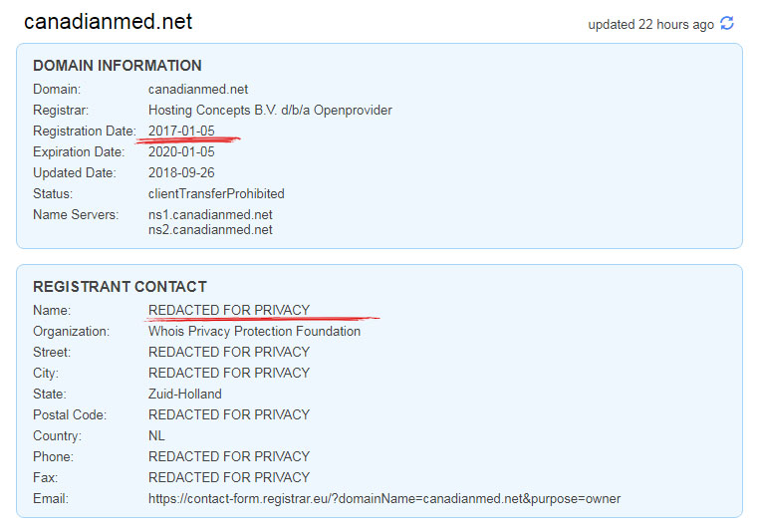Click the Updated Date value 2018-09-26
The height and width of the screenshot is (532, 761).
pos(181,173)
